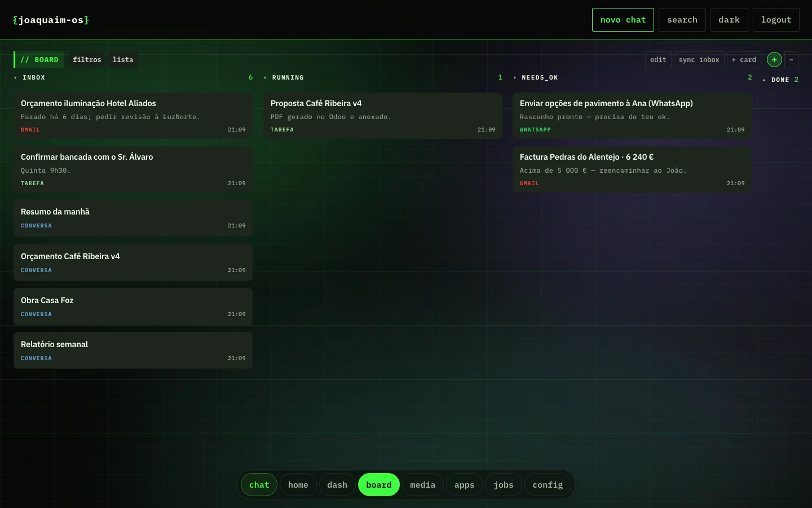Viewport: 812px width, 508px height.
Task: Click the GMAIL tag on Factura Pedras card
Action: pyautogui.click(x=529, y=183)
